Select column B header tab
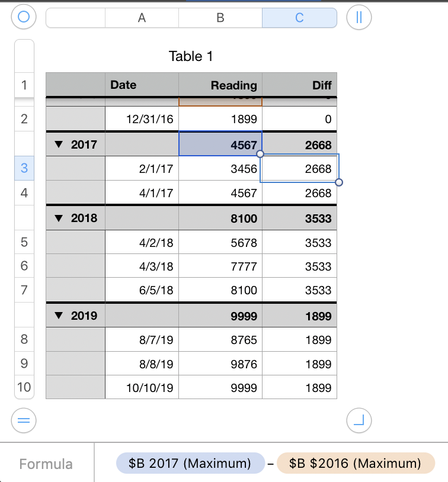This screenshot has height=482, width=448. 220,18
